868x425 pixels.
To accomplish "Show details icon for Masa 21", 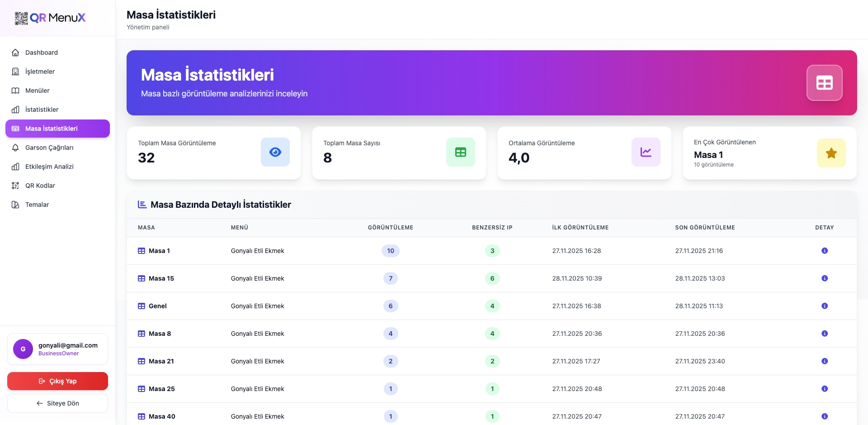I will coord(824,361).
